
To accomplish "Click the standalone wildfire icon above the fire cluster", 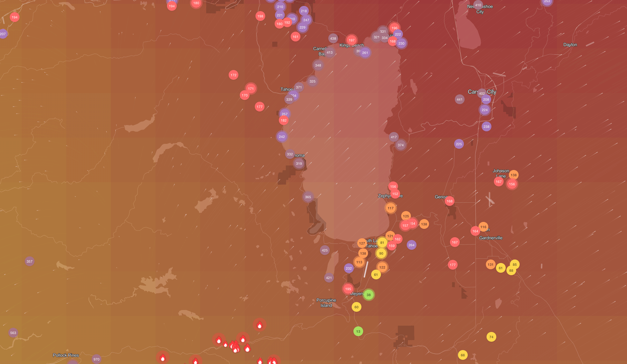I will pos(260,325).
